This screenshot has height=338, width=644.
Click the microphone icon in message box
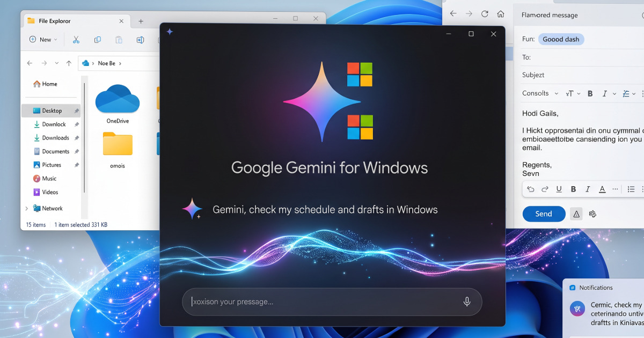point(467,302)
